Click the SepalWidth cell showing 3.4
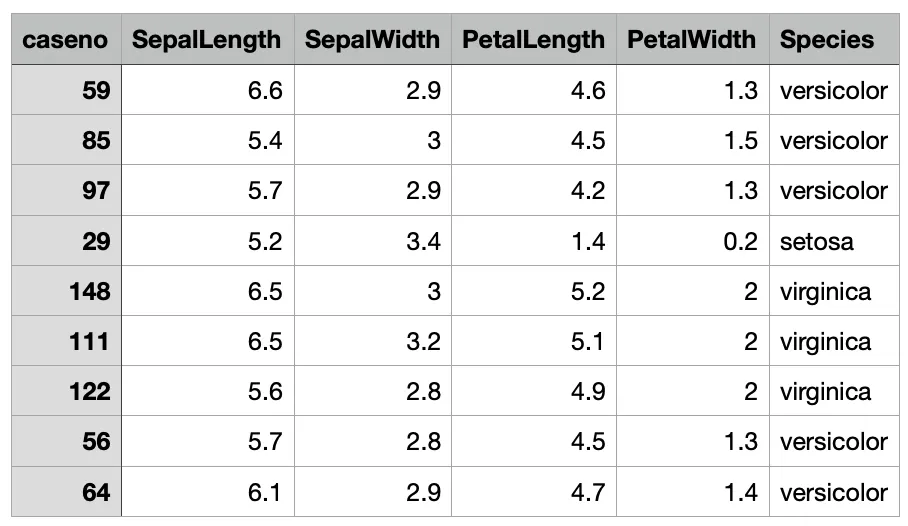908x526 pixels. 372,241
